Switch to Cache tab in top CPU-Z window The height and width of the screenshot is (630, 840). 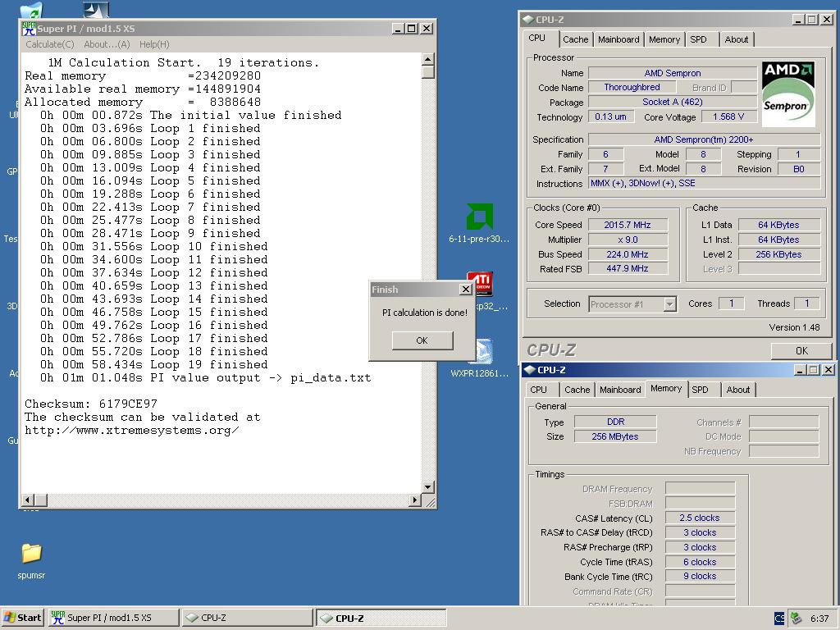pos(575,39)
